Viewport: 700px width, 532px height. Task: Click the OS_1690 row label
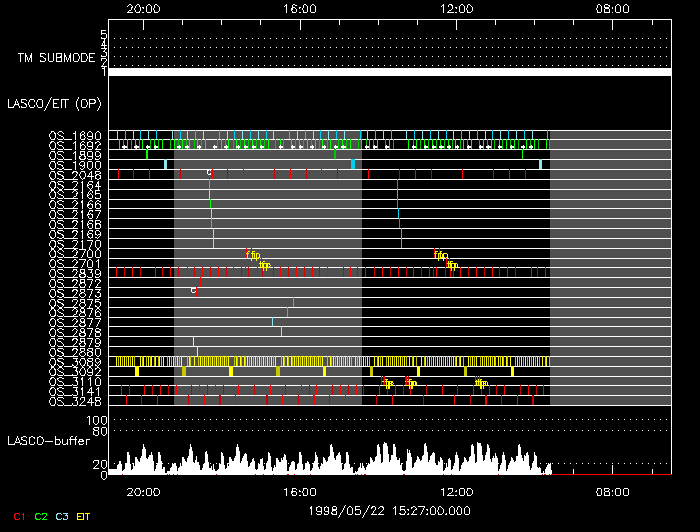75,135
